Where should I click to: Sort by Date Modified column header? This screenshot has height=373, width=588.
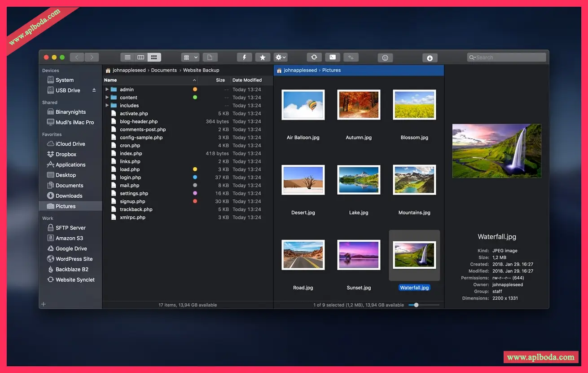tap(251, 80)
